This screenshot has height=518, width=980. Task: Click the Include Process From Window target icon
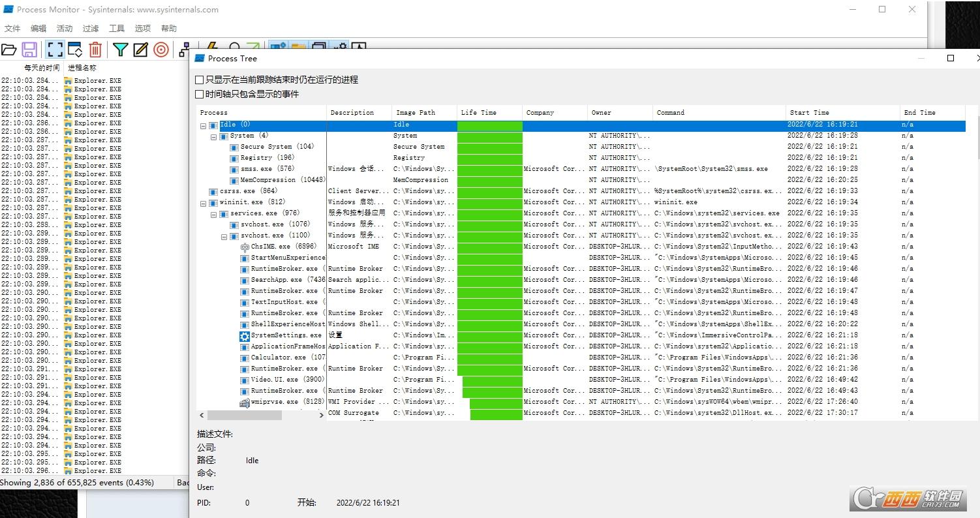coord(161,50)
